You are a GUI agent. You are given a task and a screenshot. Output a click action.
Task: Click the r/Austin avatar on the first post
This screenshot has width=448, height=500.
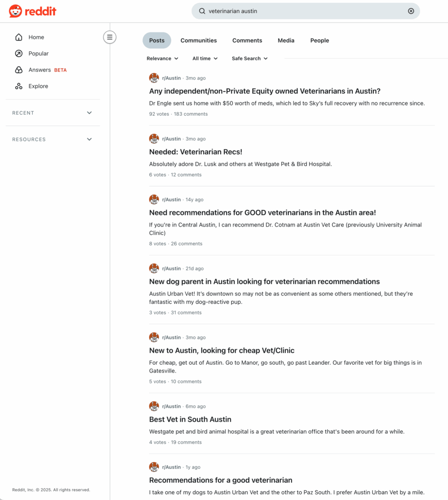click(154, 78)
